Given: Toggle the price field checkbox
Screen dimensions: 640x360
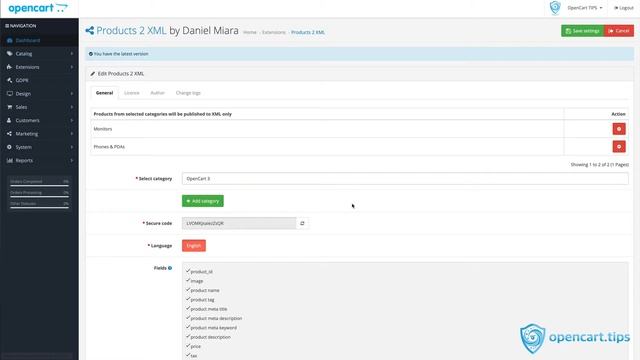Looking at the screenshot, I should 188,346.
